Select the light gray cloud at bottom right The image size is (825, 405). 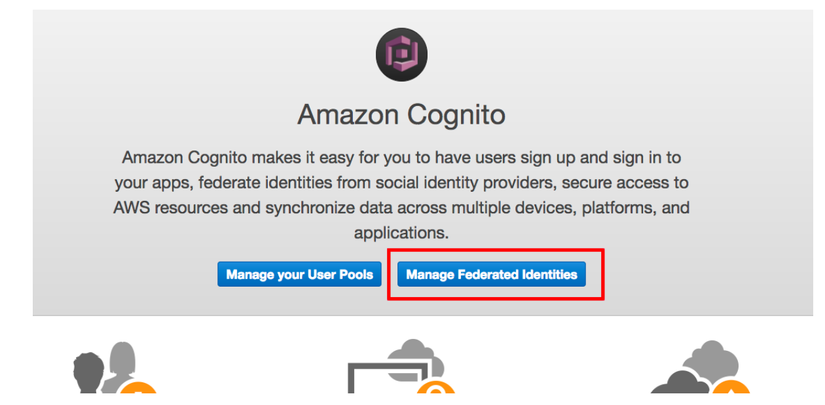[x=712, y=358]
